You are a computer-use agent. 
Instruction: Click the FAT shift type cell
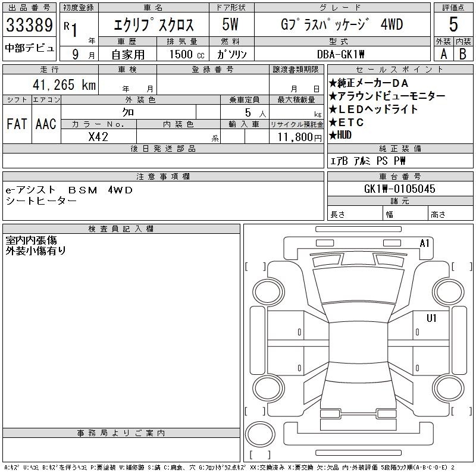tap(17, 124)
